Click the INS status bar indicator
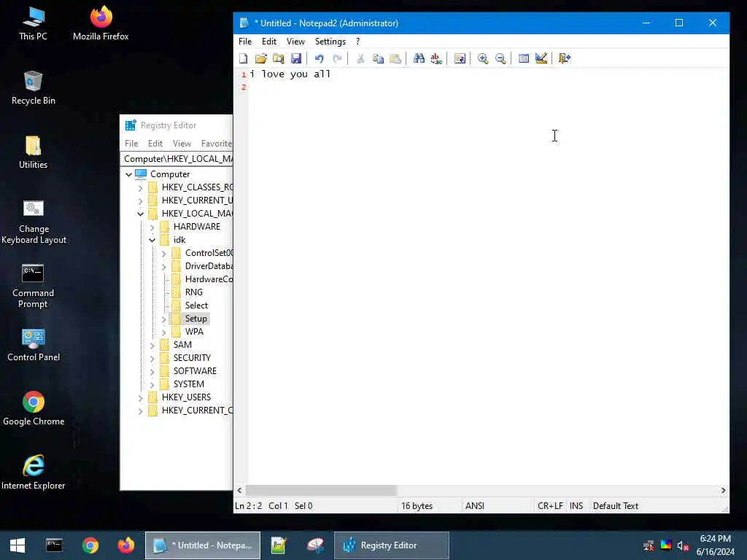 pyautogui.click(x=576, y=506)
